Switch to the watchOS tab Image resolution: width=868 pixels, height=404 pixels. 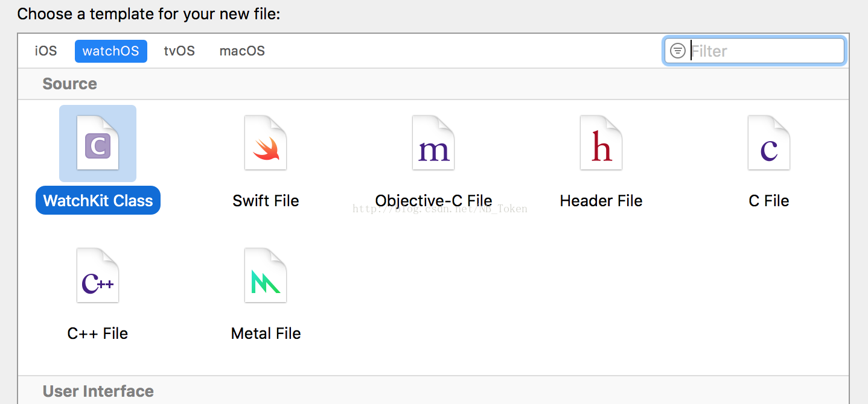point(111,51)
